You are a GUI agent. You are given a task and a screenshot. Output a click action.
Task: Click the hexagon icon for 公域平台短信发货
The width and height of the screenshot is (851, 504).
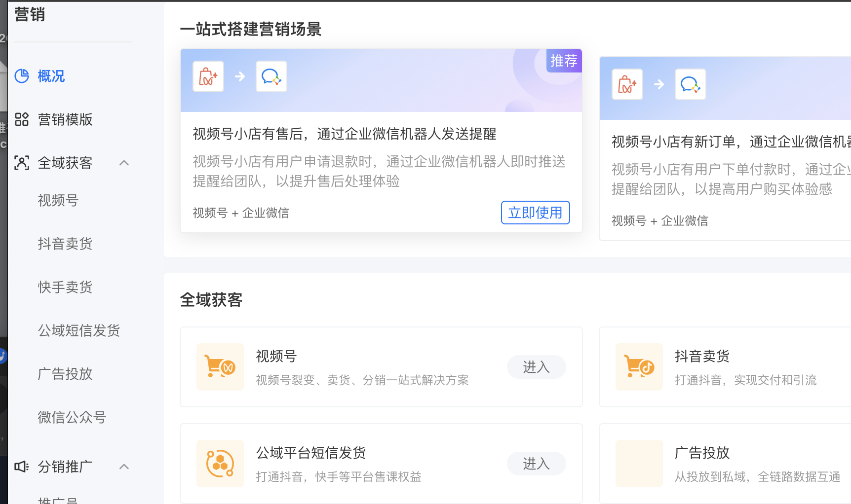[x=220, y=464]
